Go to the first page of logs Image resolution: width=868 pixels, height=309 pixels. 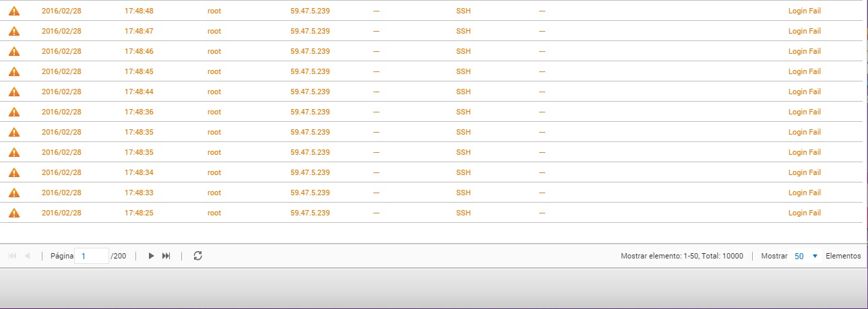click(13, 256)
